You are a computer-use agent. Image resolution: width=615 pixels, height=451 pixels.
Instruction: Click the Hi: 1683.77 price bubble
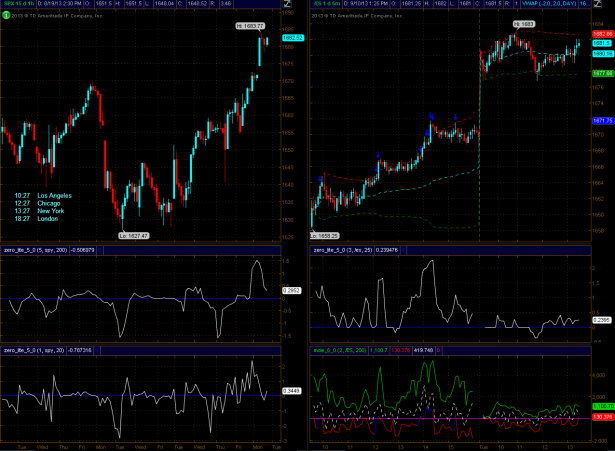250,25
